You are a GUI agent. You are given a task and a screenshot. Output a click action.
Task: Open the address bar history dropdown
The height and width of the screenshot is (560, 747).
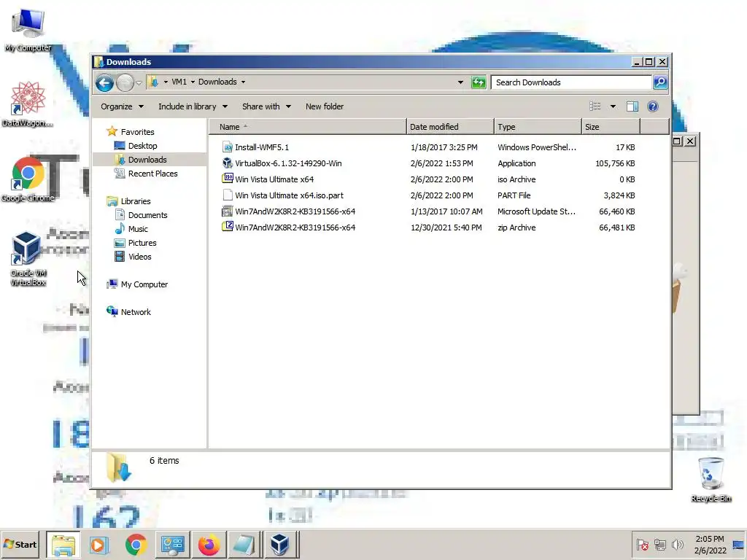460,82
